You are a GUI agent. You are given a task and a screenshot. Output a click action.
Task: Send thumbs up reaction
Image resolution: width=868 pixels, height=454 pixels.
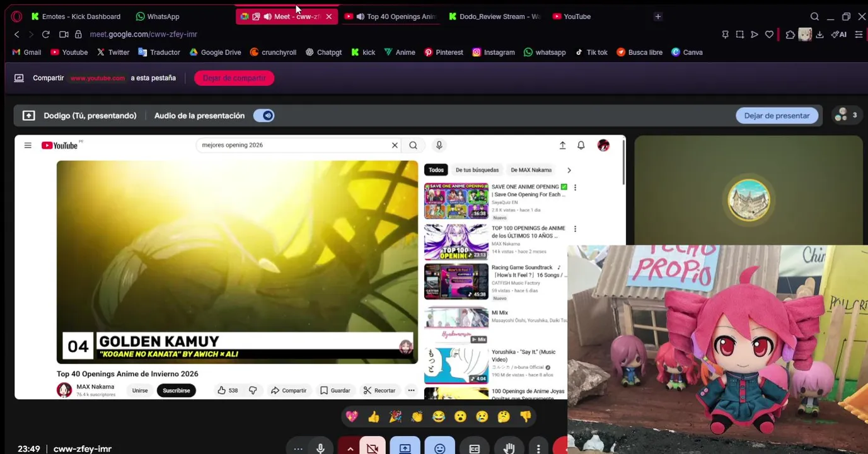pyautogui.click(x=374, y=416)
